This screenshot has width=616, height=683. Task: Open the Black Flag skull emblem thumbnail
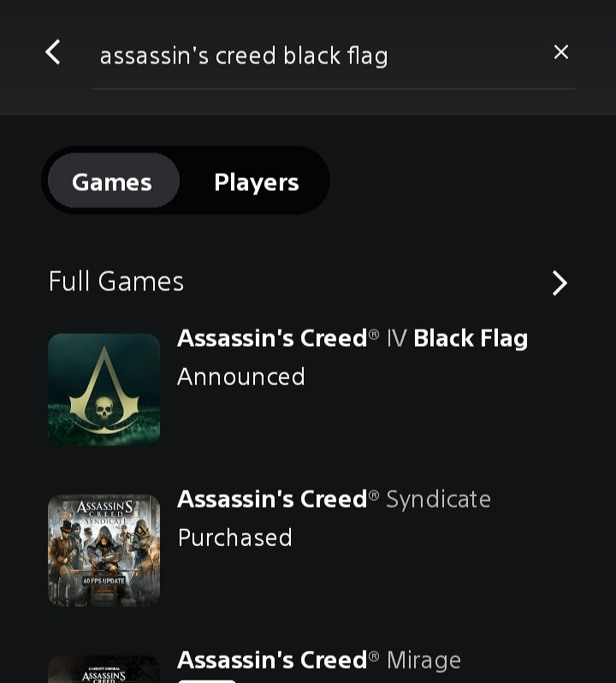coord(104,389)
